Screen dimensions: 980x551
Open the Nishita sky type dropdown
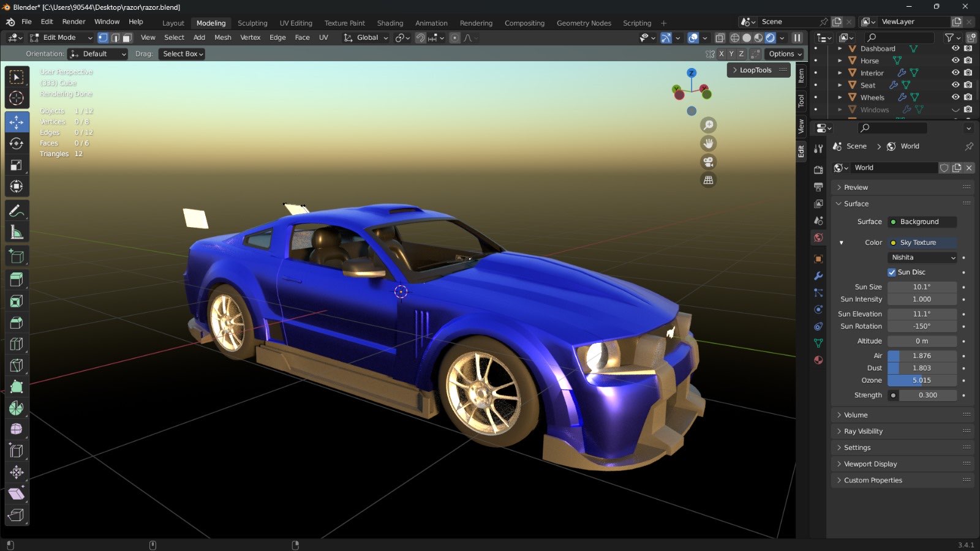922,258
